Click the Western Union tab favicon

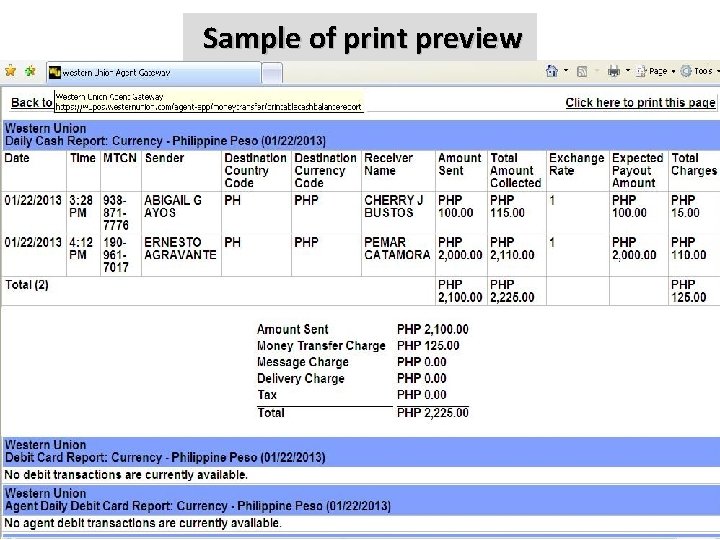coord(55,73)
